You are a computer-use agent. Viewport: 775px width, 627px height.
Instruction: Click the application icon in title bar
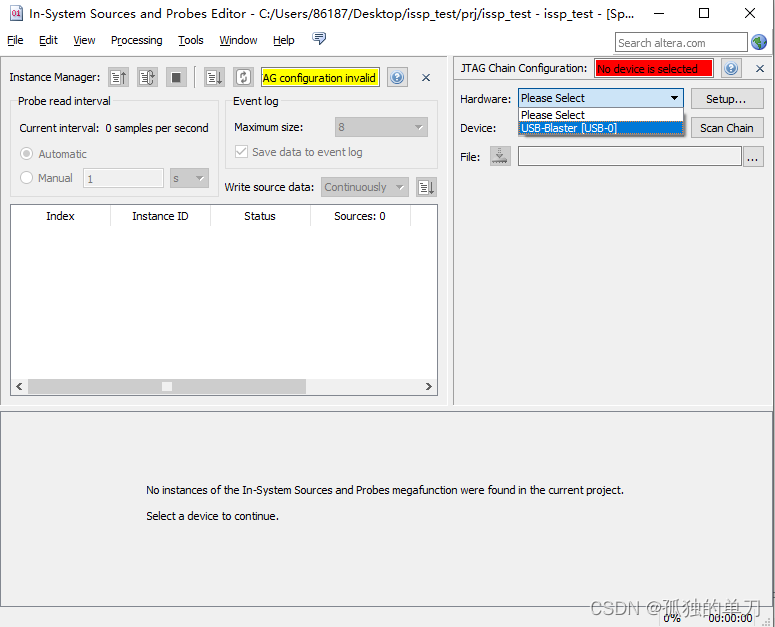pos(16,13)
